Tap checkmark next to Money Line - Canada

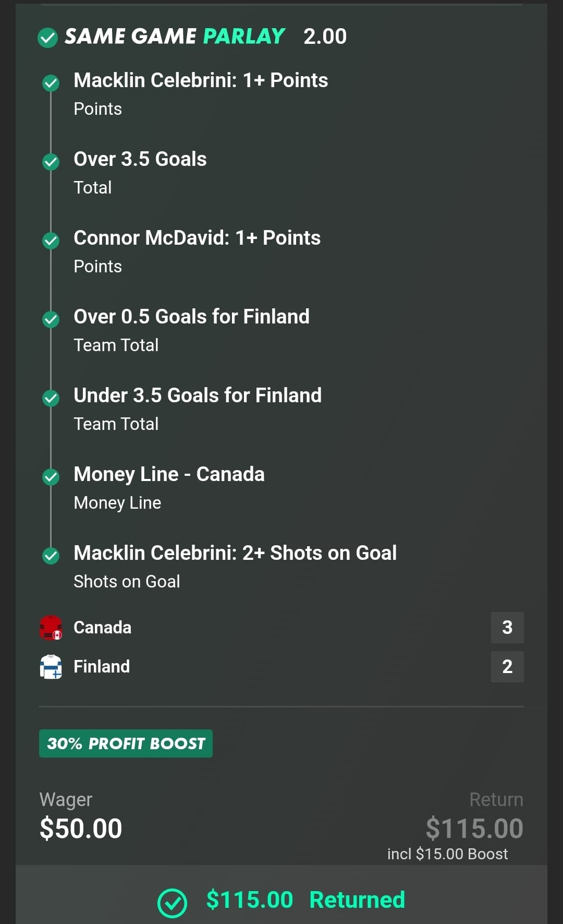(51, 477)
